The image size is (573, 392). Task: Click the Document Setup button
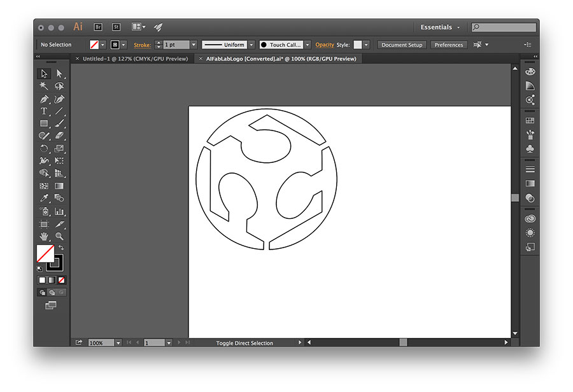tap(402, 45)
